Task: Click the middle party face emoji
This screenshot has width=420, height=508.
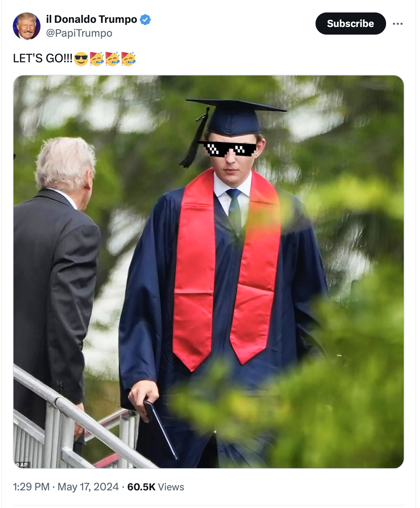Action: (113, 59)
